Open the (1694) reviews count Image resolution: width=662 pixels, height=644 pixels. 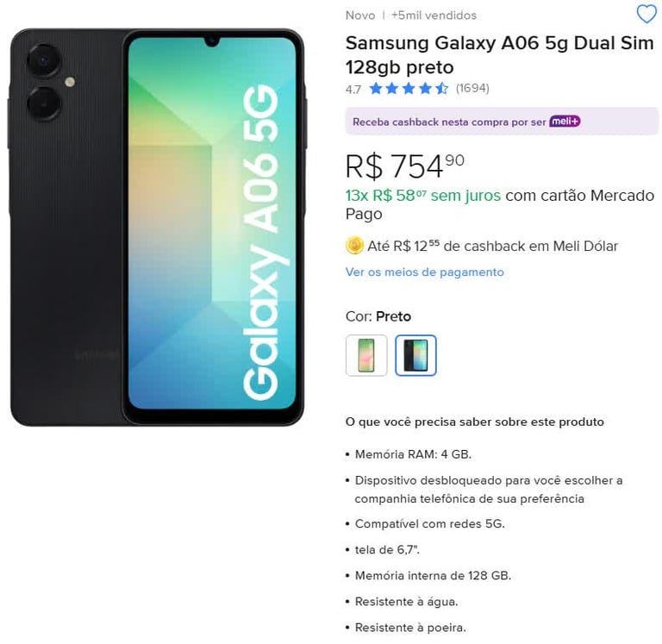(472, 88)
